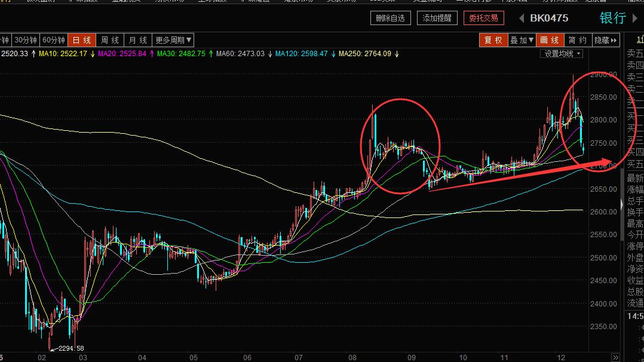644x362 pixels.
Task: Click the 删除自选 button
Action: click(x=391, y=18)
